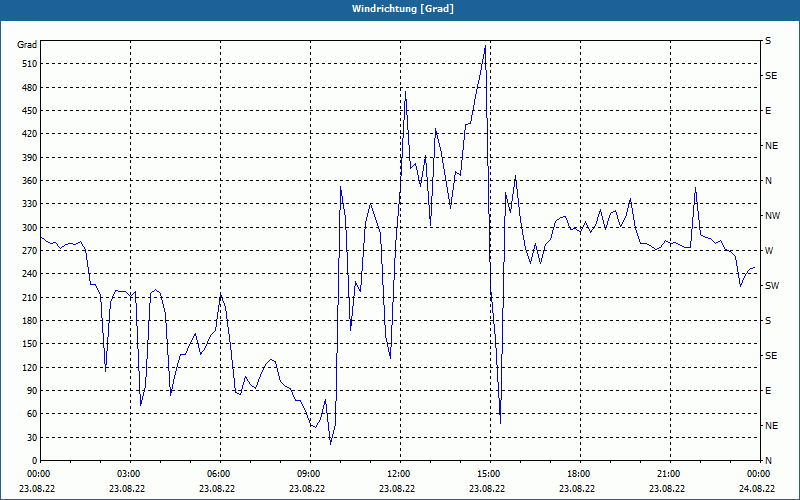Pick the 360 tick label
Screen dimensions: 800x500
coord(31,181)
